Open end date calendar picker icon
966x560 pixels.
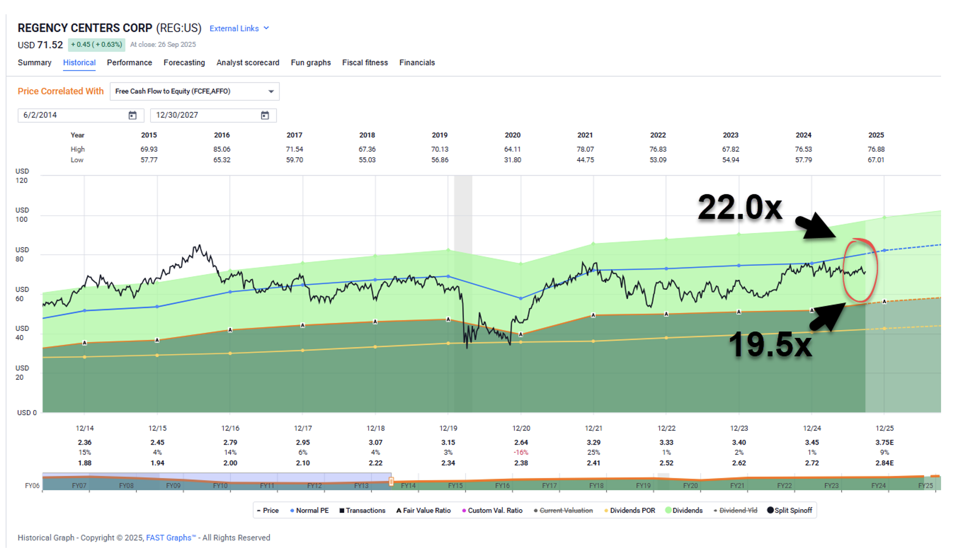point(265,115)
